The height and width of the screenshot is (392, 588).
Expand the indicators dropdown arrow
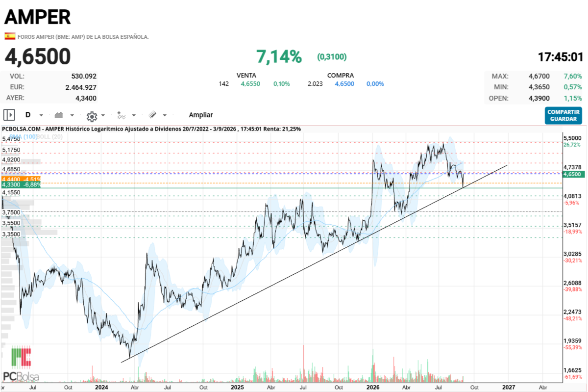[x=134, y=115]
